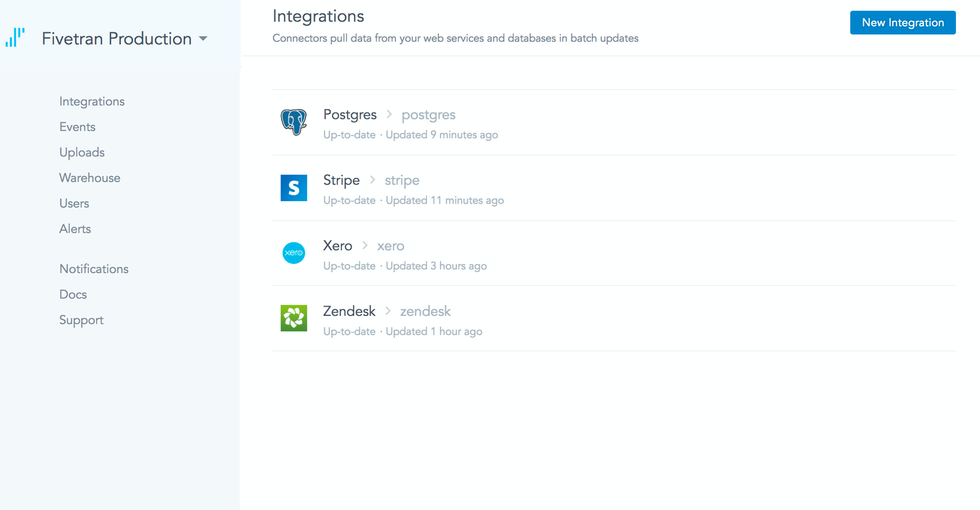The width and height of the screenshot is (980, 510).
Task: Open the Fivetran Production account dropdown arrow
Action: pos(203,39)
